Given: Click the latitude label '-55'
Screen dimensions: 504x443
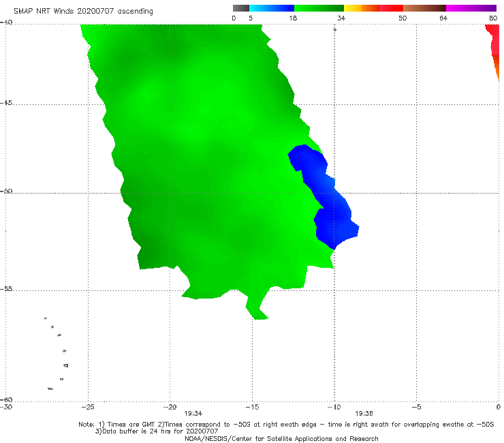Looking at the screenshot, I should (6, 289).
